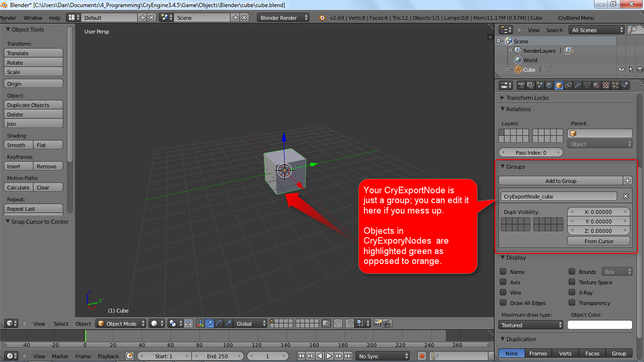The height and width of the screenshot is (362, 644).
Task: Click the Duplicate Objects button
Action: [x=33, y=105]
